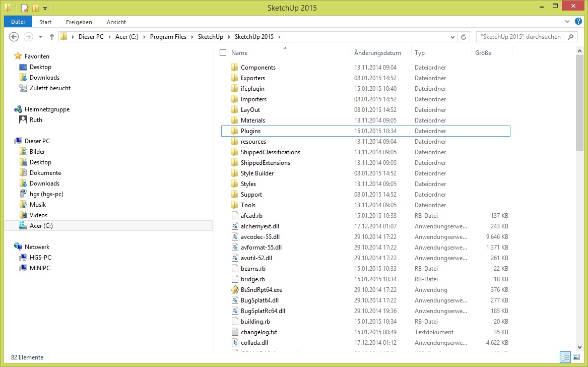Open the Datei menu tab
This screenshot has height=367, width=588.
coord(18,22)
